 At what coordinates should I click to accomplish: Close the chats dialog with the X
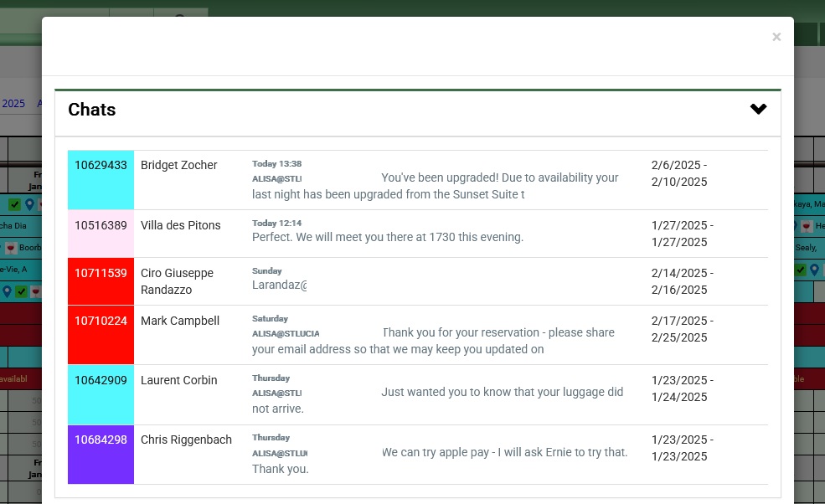click(776, 37)
